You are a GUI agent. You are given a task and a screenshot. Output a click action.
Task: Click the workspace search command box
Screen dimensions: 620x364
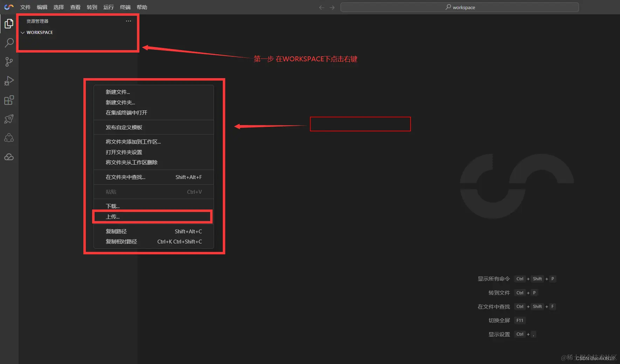tap(460, 7)
